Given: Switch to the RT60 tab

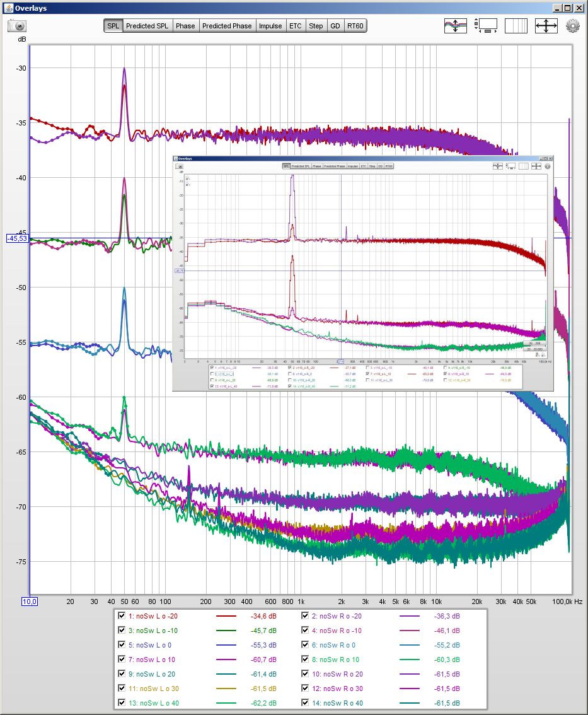Looking at the screenshot, I should [x=355, y=26].
